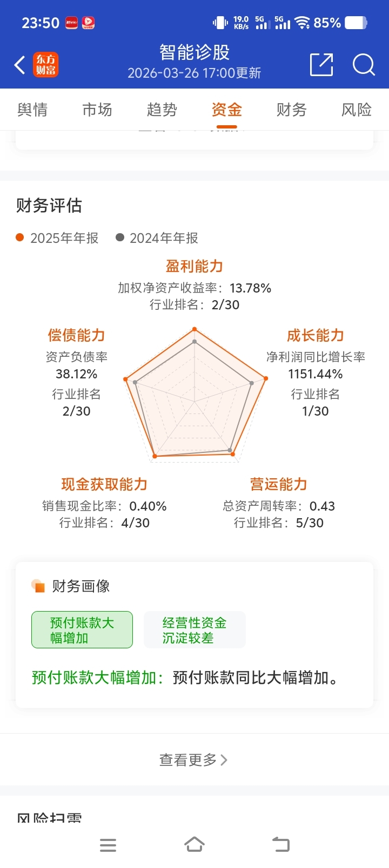This screenshot has width=389, height=868.
Task: Select the 经营性资金沉淀较差 tag
Action: coord(194,630)
